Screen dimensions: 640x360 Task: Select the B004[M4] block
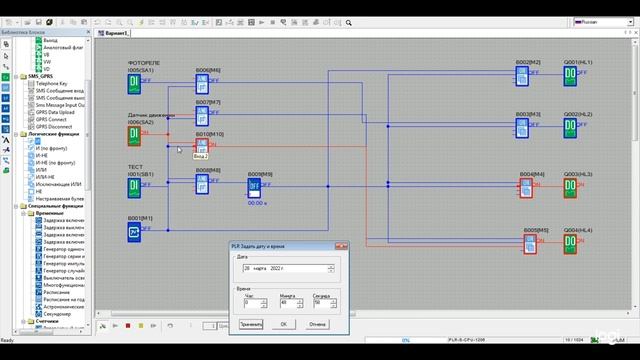click(x=526, y=188)
